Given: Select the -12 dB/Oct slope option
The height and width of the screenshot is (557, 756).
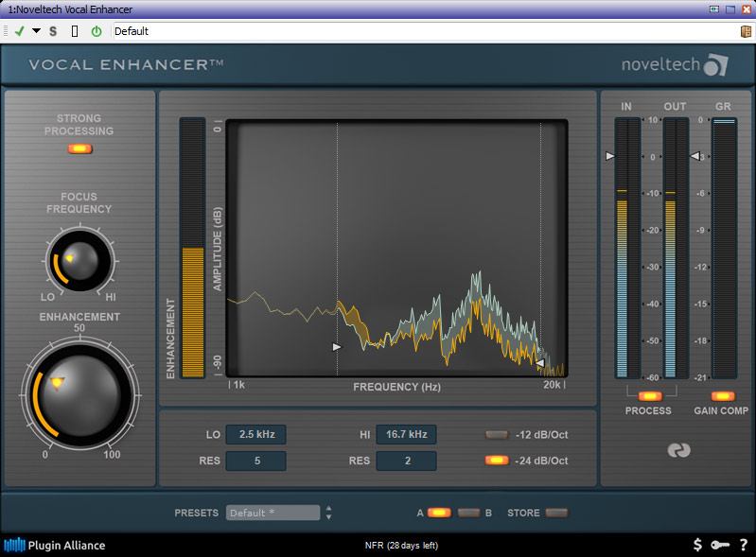Looking at the screenshot, I should pos(496,435).
